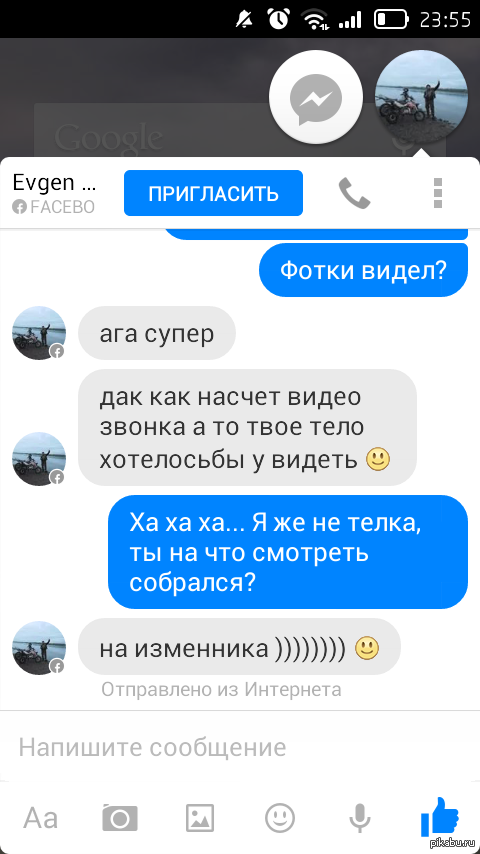The height and width of the screenshot is (854, 480).
Task: Tap the sent message 'Фотки видел?'
Action: click(x=363, y=270)
